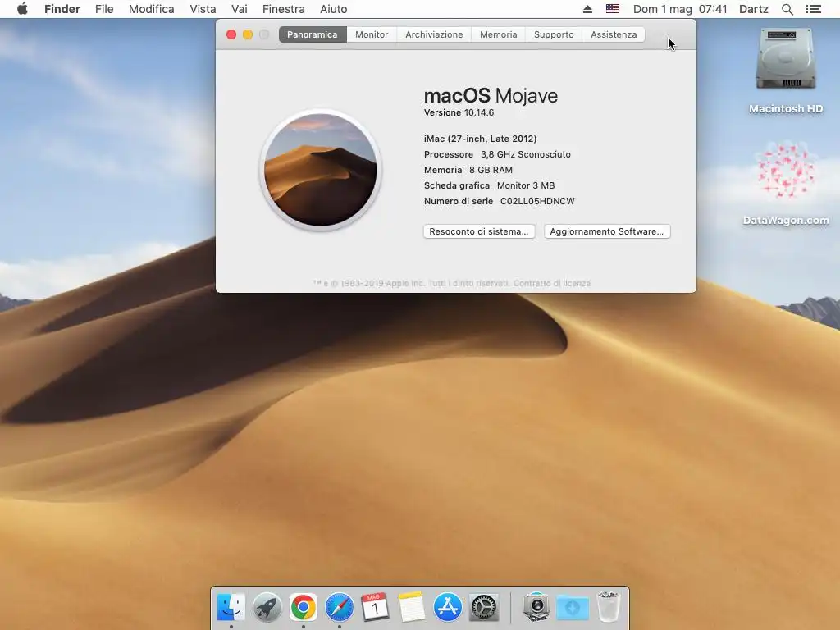840x630 pixels.
Task: Open Resoconto di sistema button
Action: pyautogui.click(x=479, y=231)
